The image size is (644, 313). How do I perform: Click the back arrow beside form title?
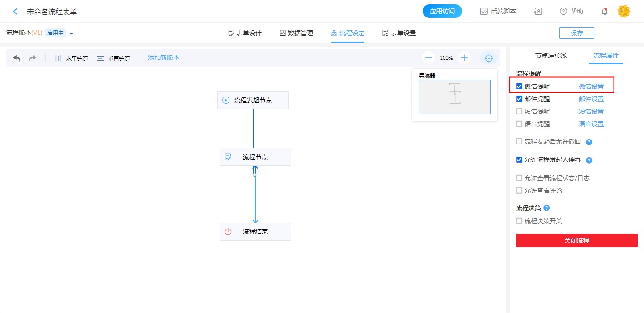16,12
